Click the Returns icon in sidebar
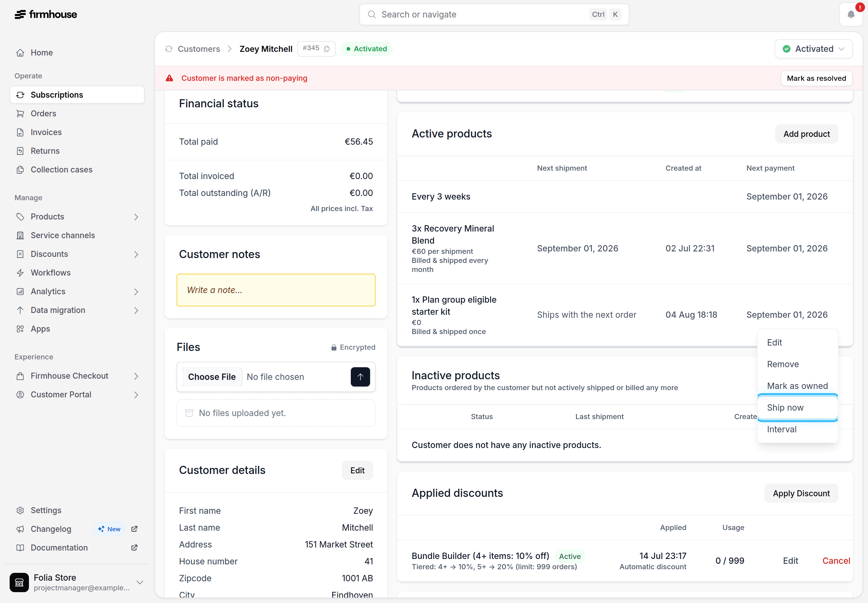This screenshot has height=603, width=868. [20, 151]
